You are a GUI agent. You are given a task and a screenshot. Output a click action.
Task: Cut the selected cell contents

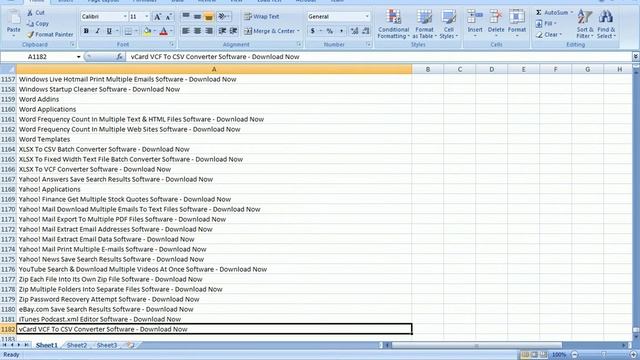click(x=36, y=13)
